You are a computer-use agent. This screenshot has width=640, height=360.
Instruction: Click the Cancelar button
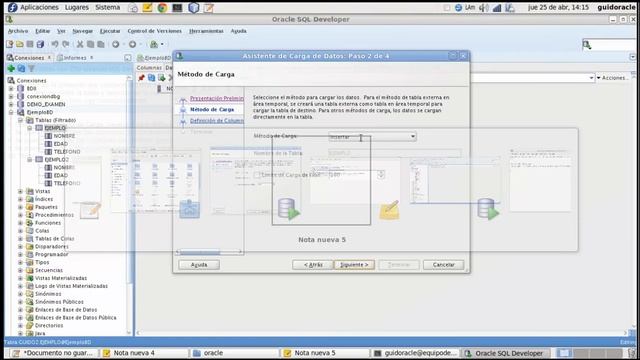443,265
